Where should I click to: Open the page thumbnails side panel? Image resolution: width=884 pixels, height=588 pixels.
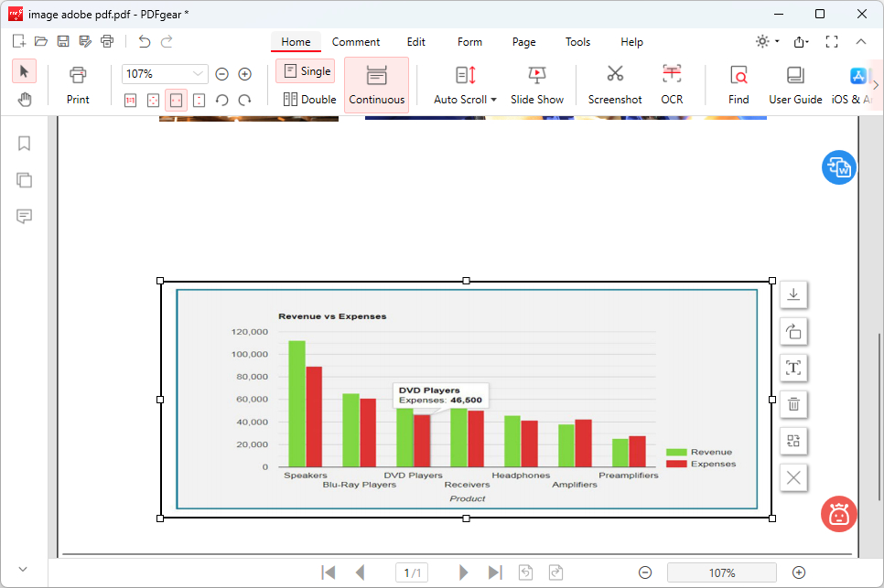point(24,180)
